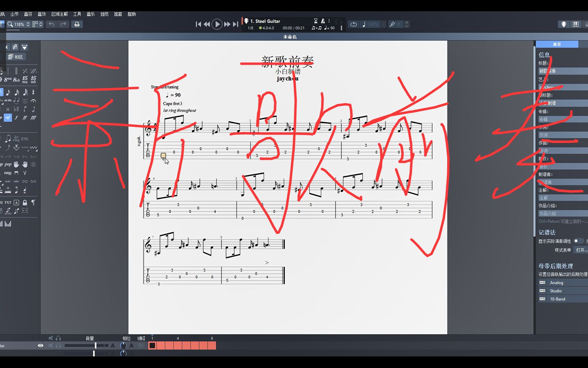
Task: Show the fretboard view
Action: click(x=564, y=24)
